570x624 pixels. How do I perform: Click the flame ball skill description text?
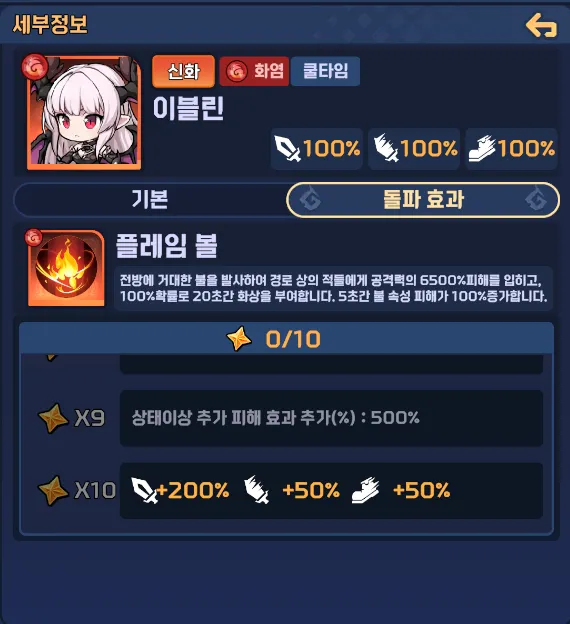[x=333, y=289]
